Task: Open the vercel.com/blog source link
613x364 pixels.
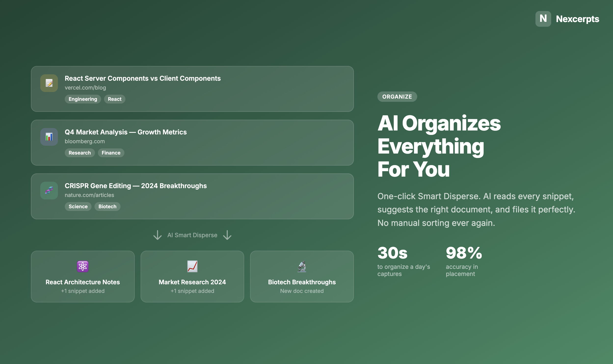Action: pyautogui.click(x=85, y=88)
